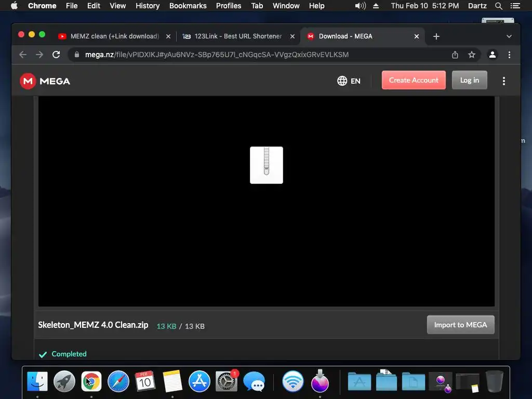
Task: Open System Preferences from the Dock
Action: tap(227, 381)
